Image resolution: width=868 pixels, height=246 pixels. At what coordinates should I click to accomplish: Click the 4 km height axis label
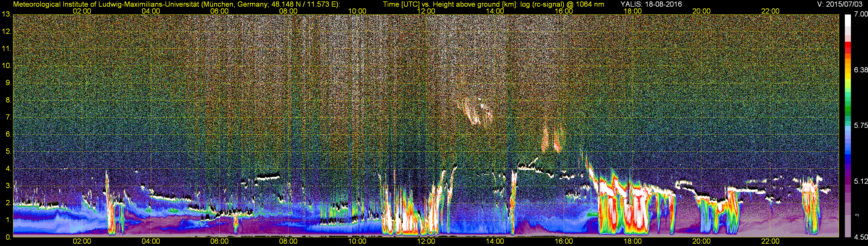8,169
